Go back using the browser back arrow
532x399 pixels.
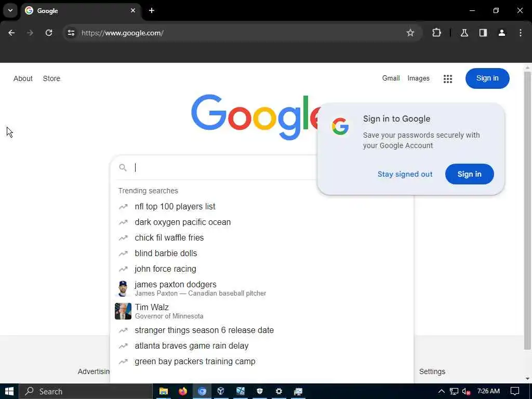[11, 33]
